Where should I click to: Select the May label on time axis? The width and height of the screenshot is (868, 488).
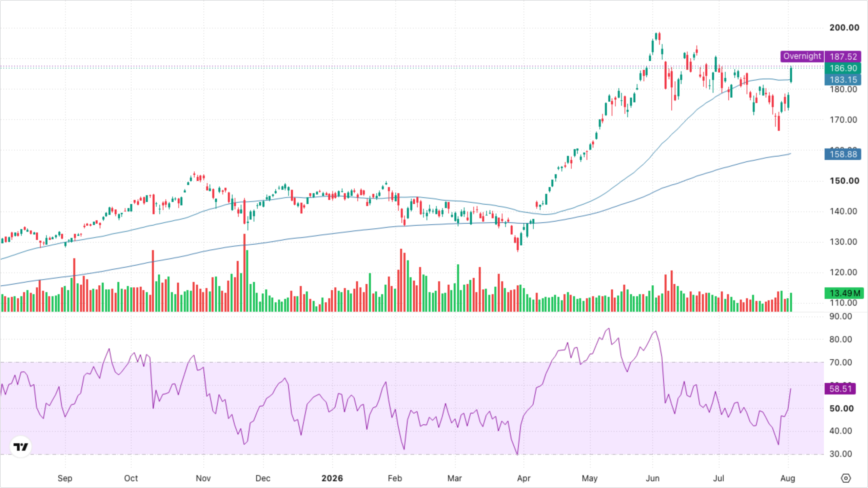click(x=590, y=478)
